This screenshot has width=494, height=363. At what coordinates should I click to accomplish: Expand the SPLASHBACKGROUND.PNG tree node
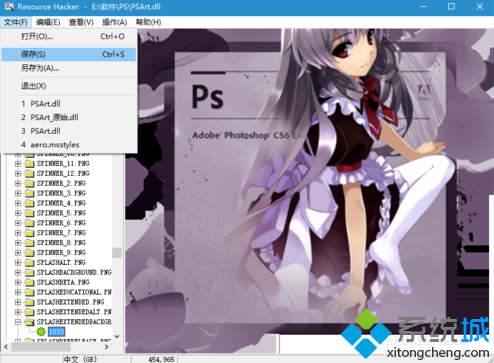pos(18,273)
